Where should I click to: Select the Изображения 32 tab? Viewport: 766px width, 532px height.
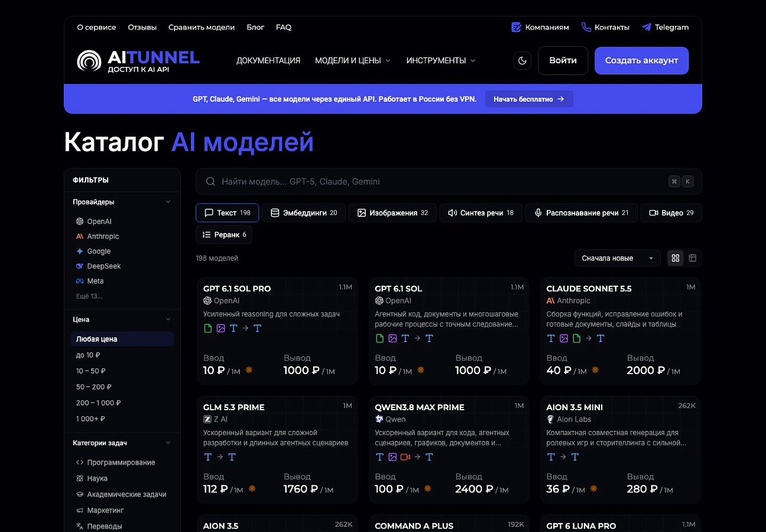392,213
